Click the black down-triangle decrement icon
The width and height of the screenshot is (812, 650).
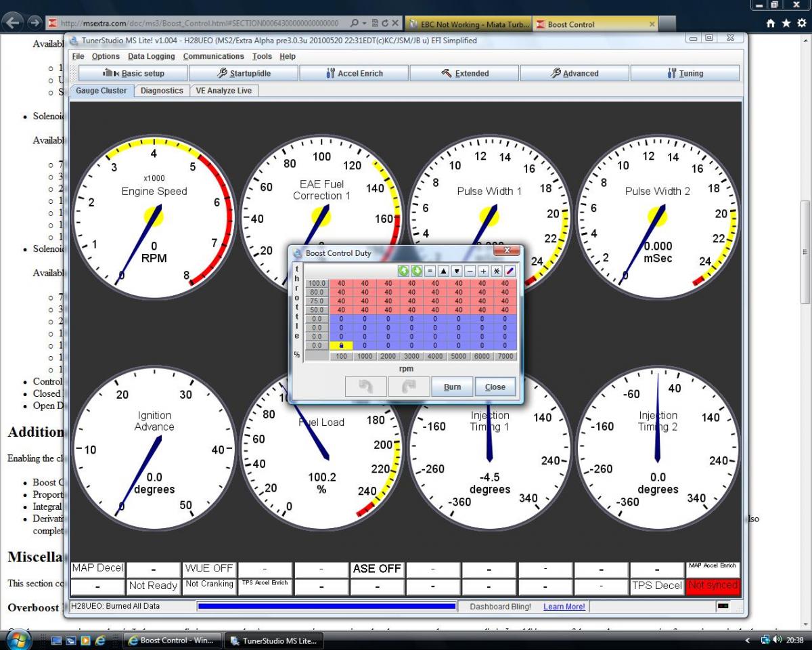click(x=456, y=271)
